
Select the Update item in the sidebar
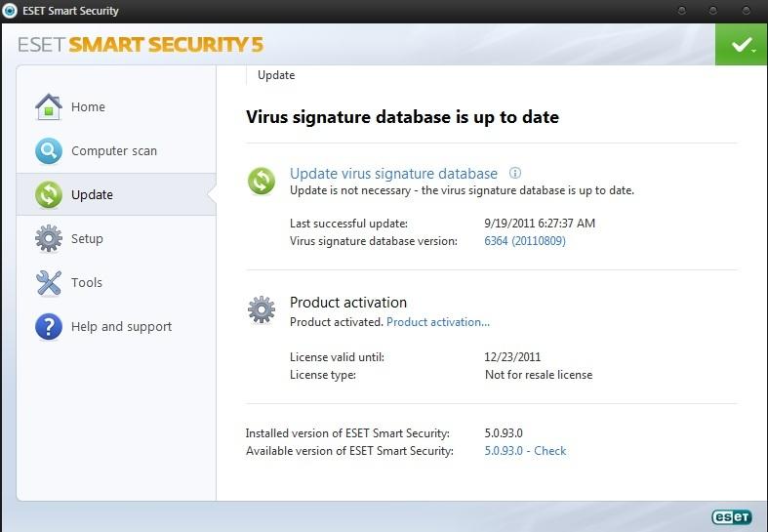pyautogui.click(x=92, y=195)
